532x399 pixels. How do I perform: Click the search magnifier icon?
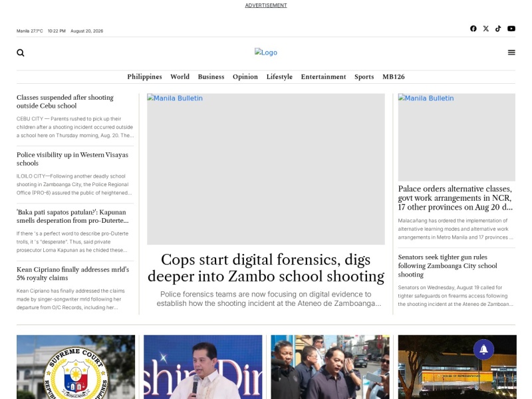coord(21,53)
